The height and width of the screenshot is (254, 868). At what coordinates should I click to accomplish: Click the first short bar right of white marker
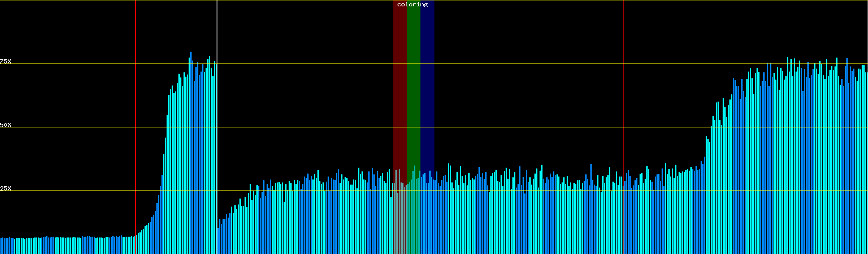click(x=218, y=241)
